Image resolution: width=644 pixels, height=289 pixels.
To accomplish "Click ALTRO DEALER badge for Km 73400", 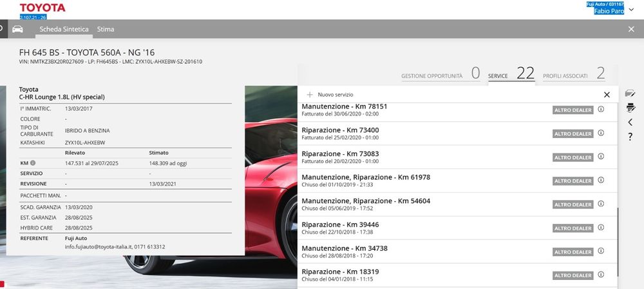I will 573,134.
